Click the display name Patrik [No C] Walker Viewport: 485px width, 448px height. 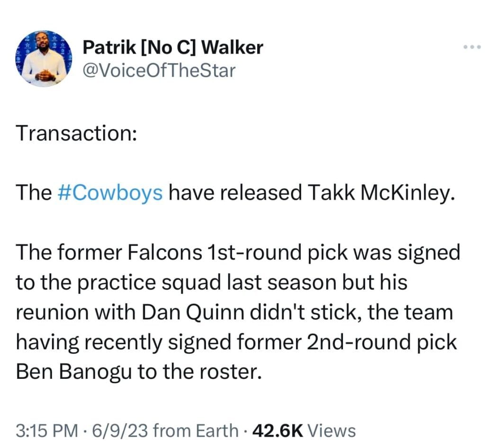coord(172,47)
